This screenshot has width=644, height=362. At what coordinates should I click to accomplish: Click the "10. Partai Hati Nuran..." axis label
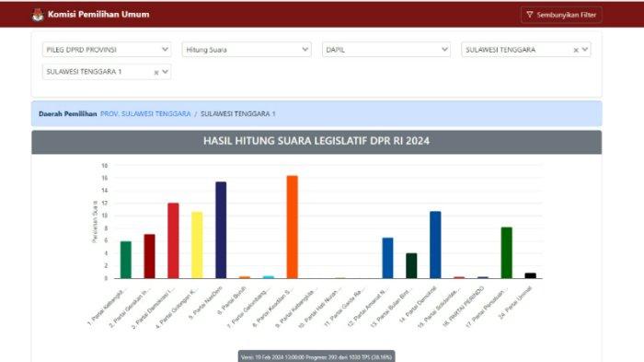[x=319, y=308]
